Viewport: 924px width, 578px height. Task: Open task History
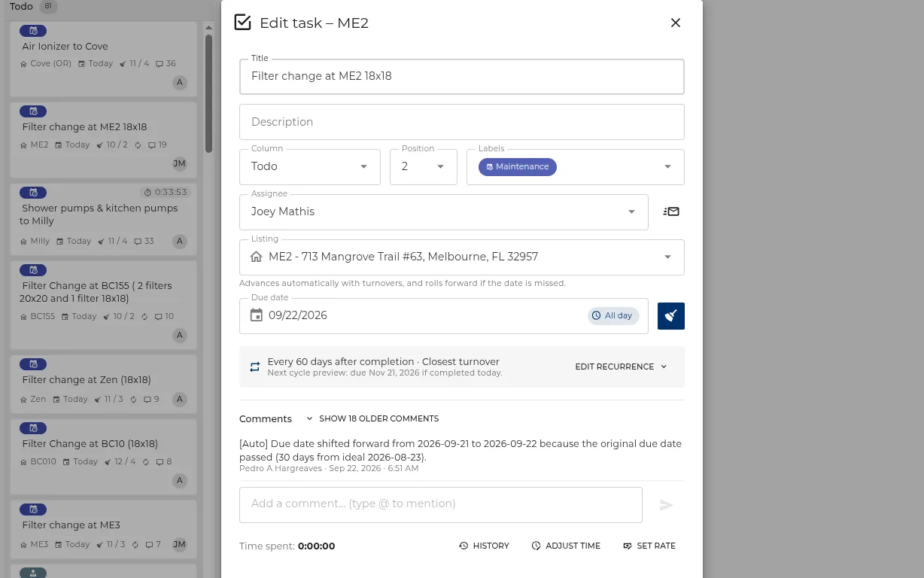484,546
